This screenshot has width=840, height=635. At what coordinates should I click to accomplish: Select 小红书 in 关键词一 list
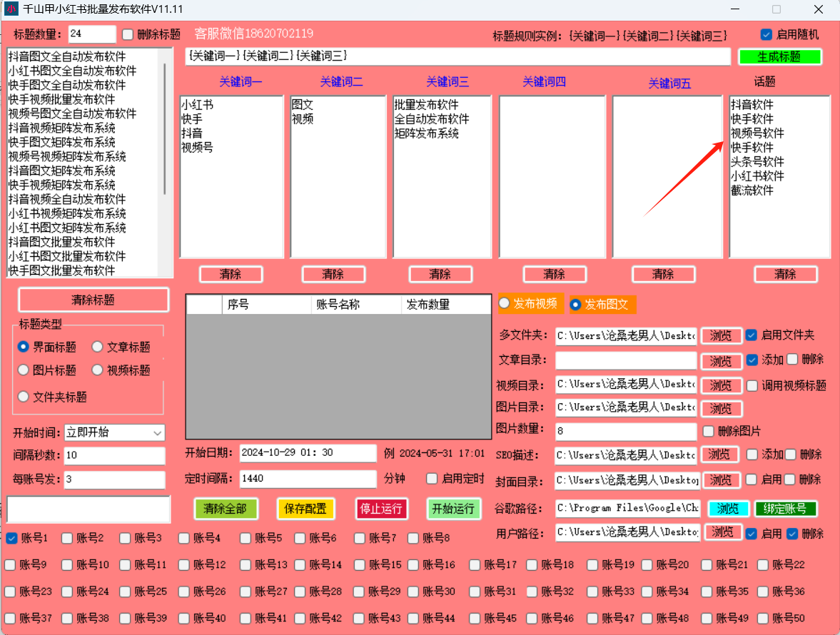pyautogui.click(x=197, y=104)
